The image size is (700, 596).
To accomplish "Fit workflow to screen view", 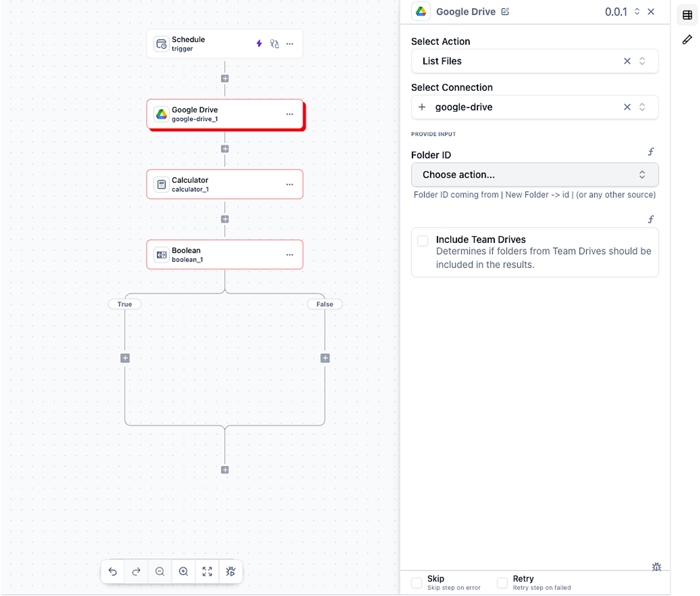I will 207,571.
